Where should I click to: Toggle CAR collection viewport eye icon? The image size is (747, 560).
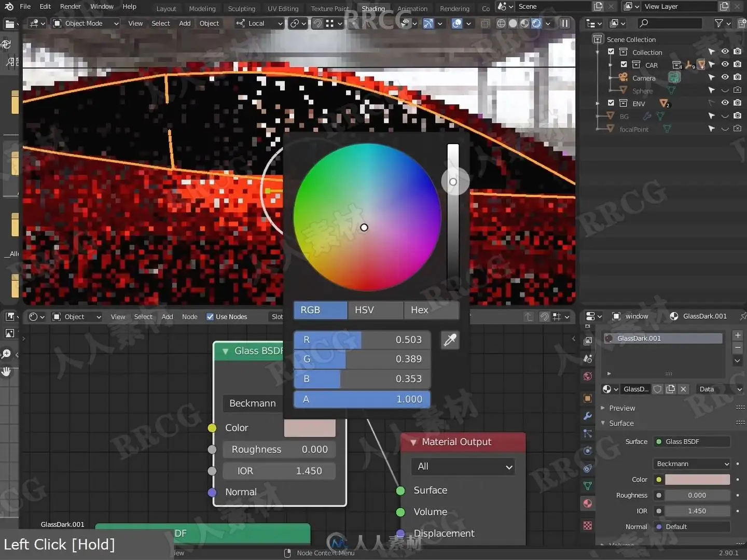click(x=725, y=64)
